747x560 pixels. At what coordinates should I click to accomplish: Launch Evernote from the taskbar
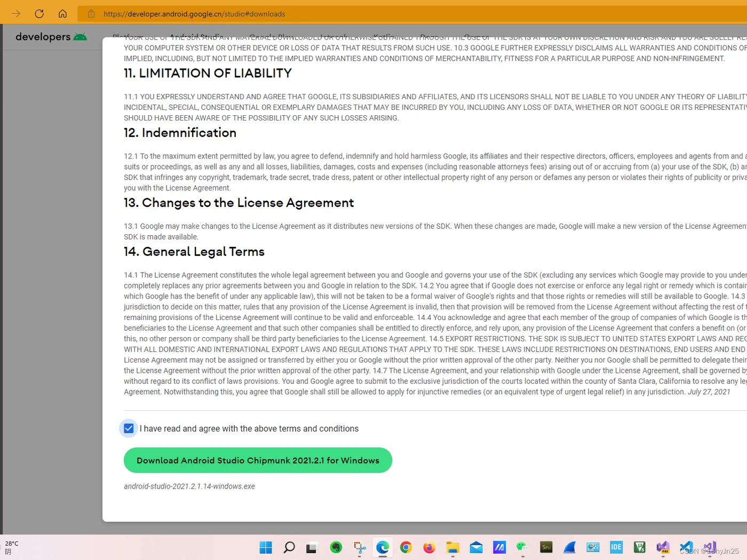[336, 547]
